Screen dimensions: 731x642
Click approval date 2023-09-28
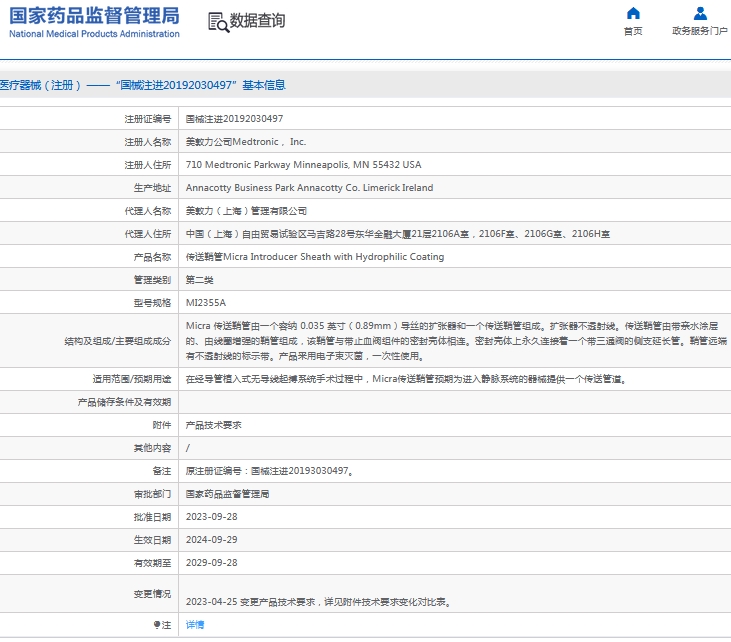[212, 517]
